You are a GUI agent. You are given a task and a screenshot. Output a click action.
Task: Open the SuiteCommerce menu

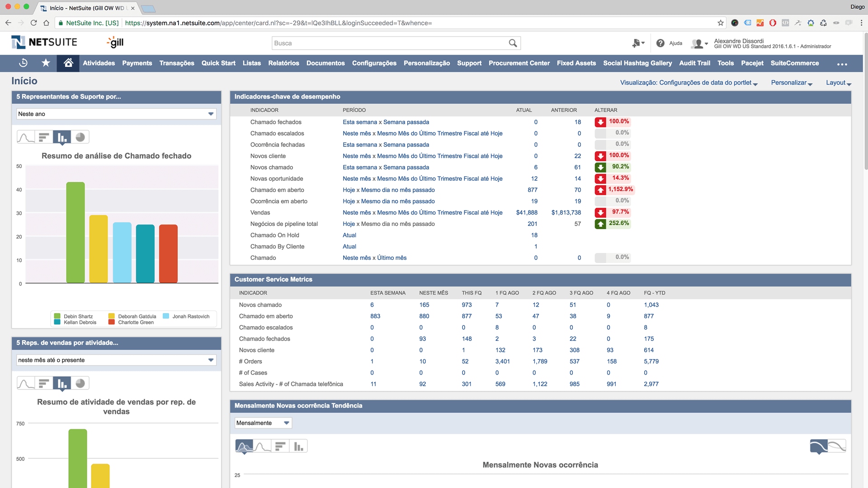pyautogui.click(x=795, y=63)
